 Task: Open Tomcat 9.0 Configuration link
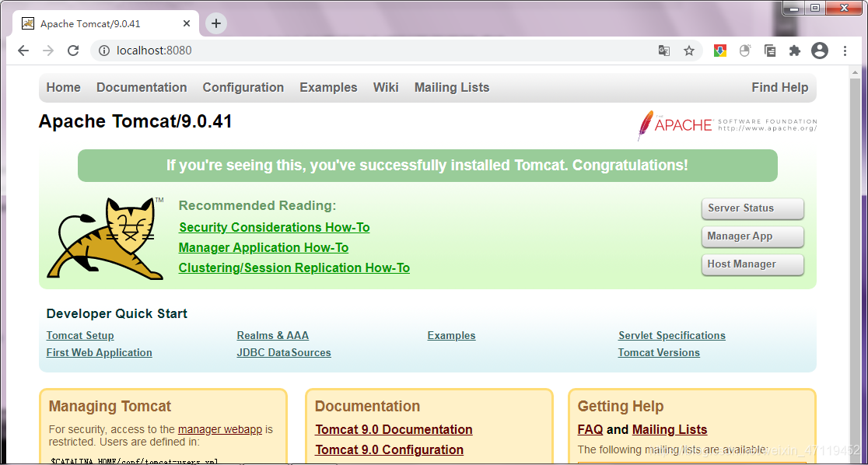click(x=389, y=449)
